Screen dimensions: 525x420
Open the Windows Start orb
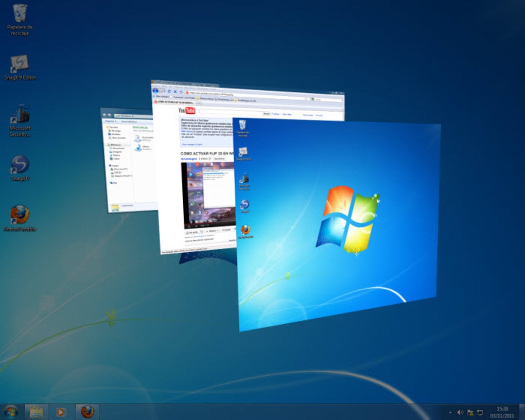tap(10, 412)
